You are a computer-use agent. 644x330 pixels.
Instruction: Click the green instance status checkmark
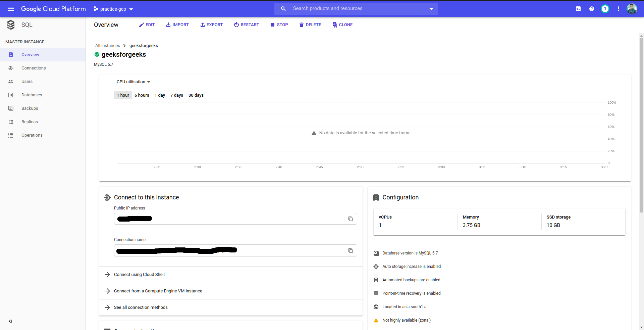pyautogui.click(x=97, y=54)
